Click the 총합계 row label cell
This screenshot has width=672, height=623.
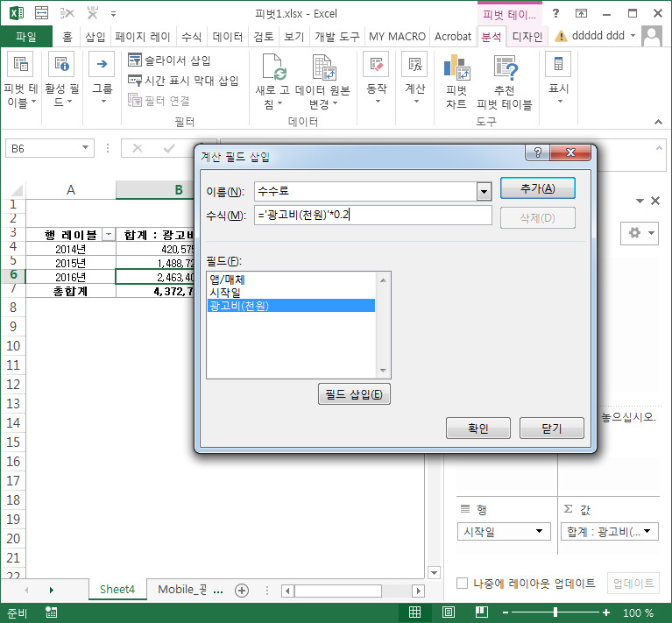point(71,292)
